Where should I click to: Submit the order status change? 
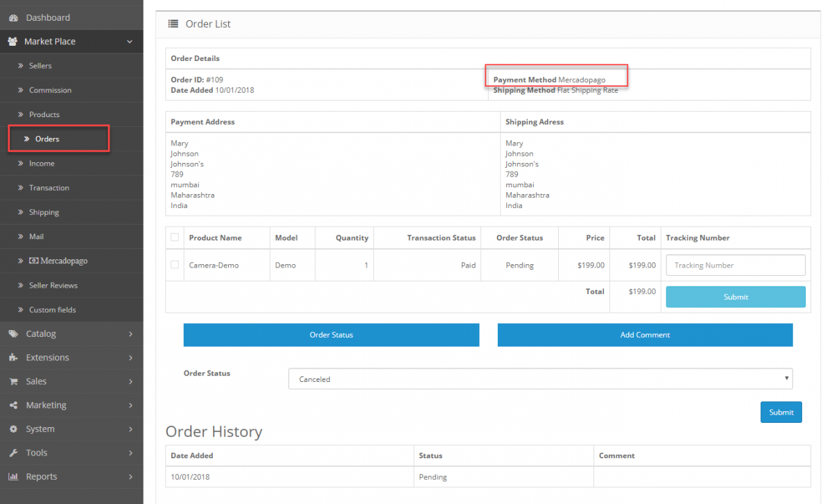click(x=781, y=412)
